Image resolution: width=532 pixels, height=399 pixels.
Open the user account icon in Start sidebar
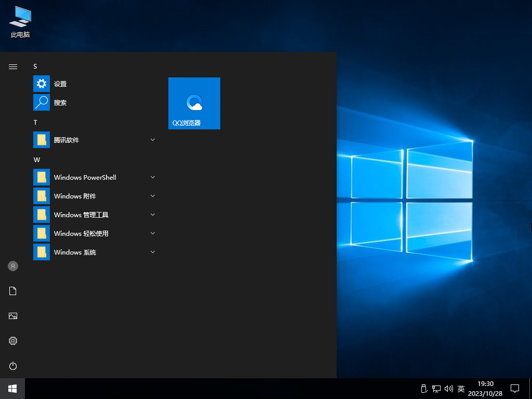pos(12,266)
